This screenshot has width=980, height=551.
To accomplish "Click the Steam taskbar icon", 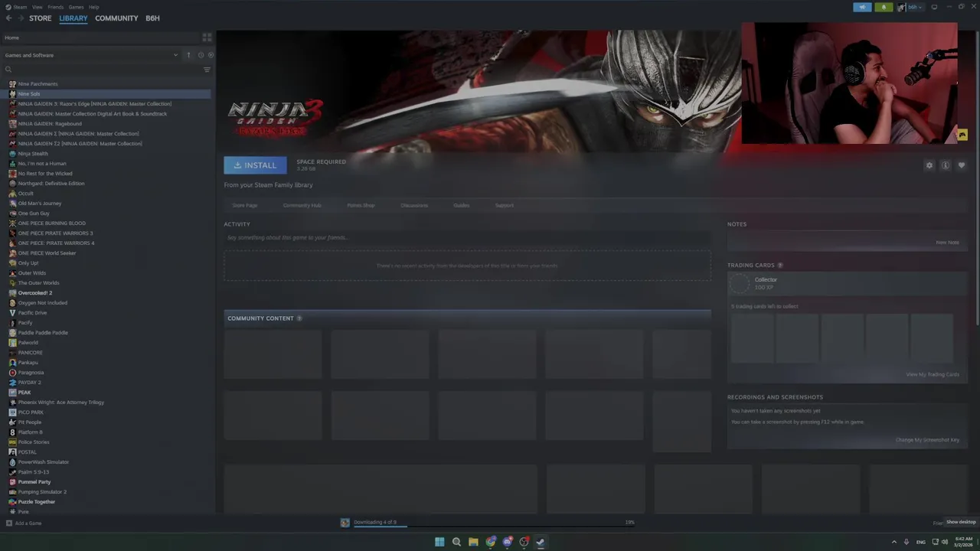I will [x=541, y=542].
